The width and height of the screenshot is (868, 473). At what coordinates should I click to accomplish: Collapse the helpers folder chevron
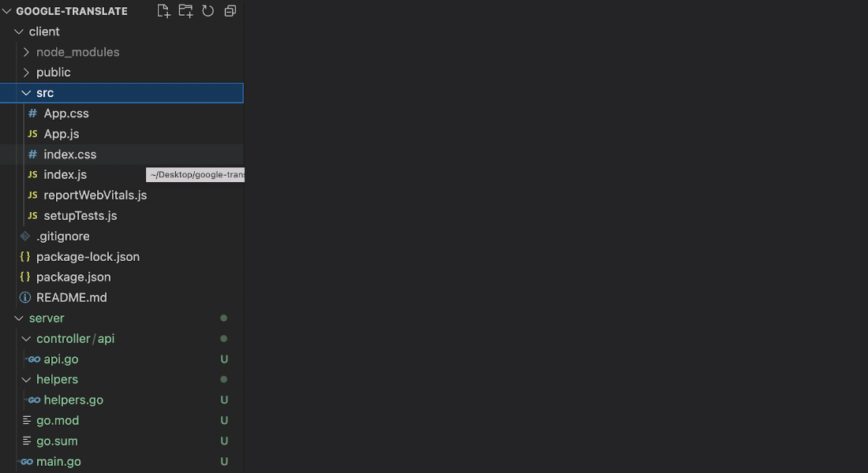point(26,379)
